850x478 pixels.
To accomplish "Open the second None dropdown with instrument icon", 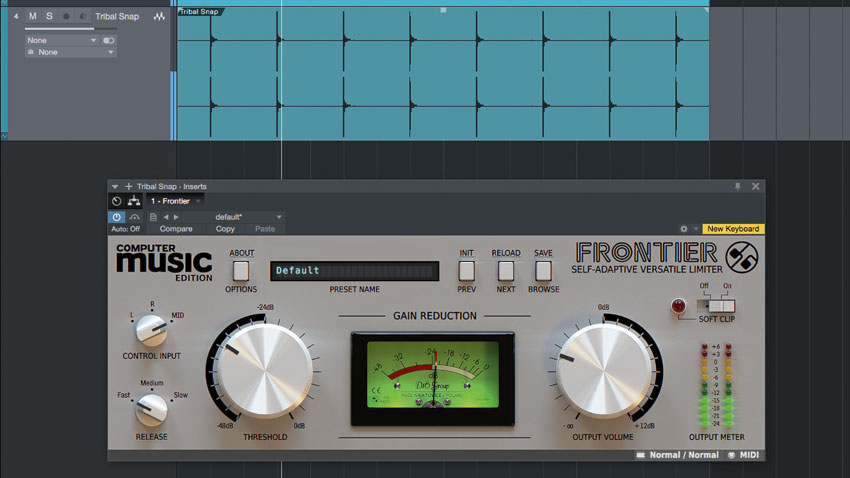I will click(x=70, y=52).
